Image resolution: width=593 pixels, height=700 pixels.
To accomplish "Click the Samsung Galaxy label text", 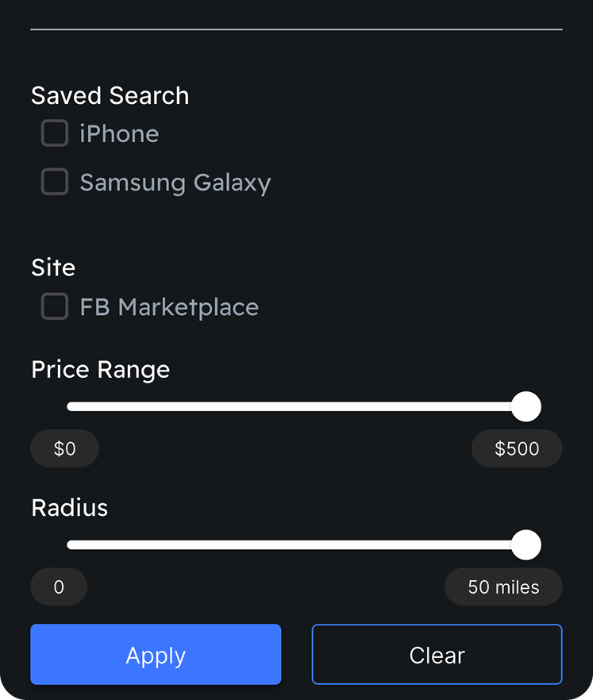I will [175, 183].
